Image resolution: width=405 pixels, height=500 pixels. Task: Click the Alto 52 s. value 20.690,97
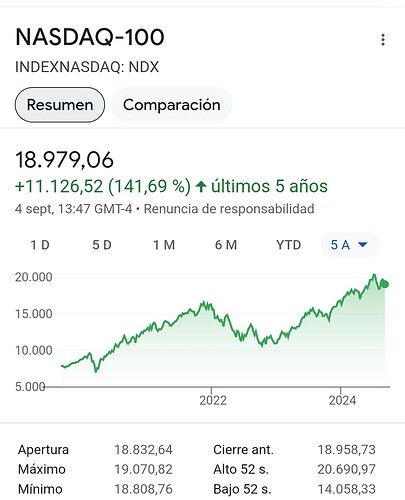346,469
